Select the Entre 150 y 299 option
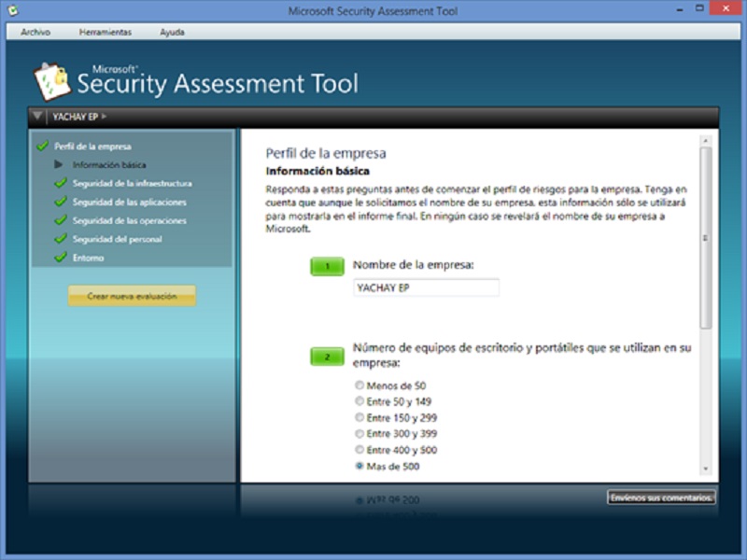747x560 pixels. coord(359,417)
